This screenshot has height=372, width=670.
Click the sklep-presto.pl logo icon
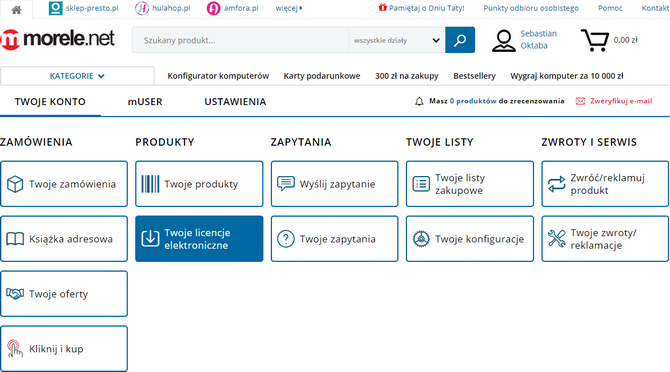tap(55, 8)
